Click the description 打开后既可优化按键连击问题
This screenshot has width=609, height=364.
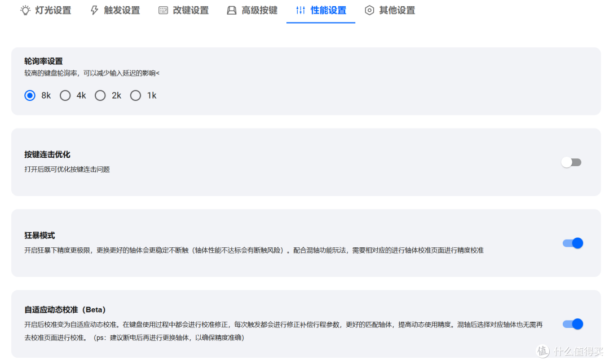[x=67, y=169]
